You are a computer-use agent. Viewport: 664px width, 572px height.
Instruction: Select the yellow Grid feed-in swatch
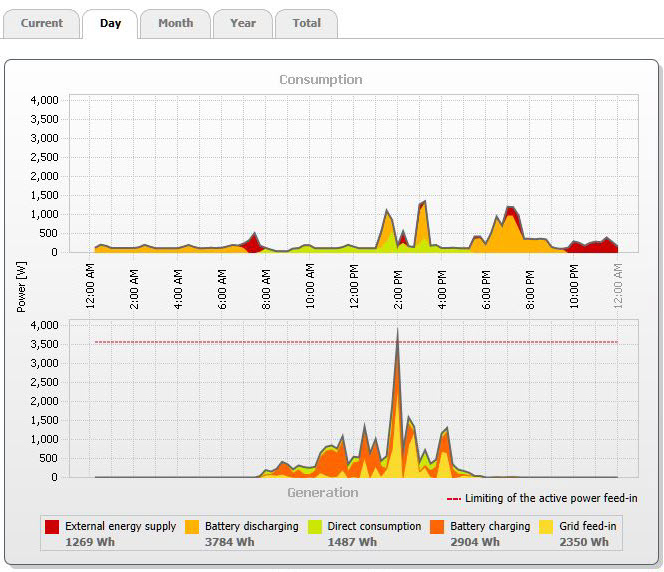tap(546, 526)
